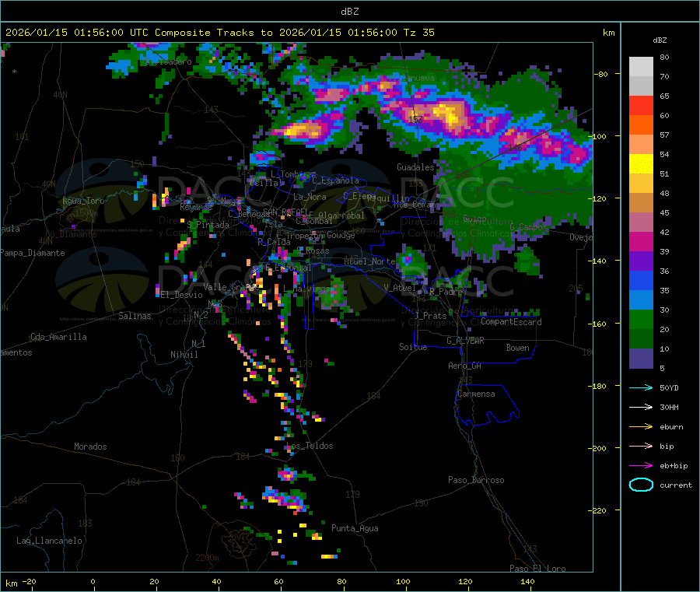Image resolution: width=700 pixels, height=592 pixels.
Task: Click the Bowen place label
Action: pyautogui.click(x=517, y=348)
